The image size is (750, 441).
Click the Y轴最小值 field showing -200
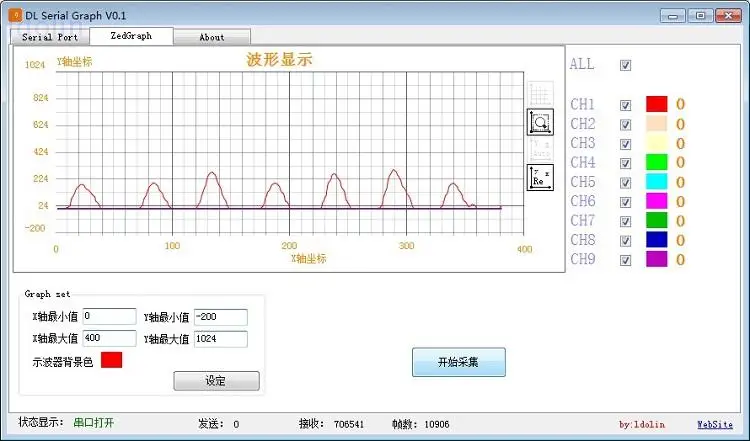tap(221, 317)
